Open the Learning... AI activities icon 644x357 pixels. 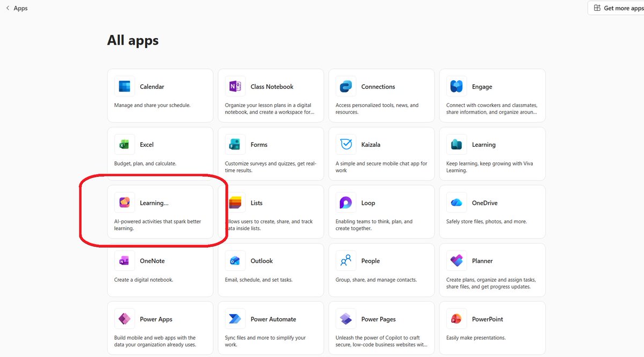pos(125,202)
